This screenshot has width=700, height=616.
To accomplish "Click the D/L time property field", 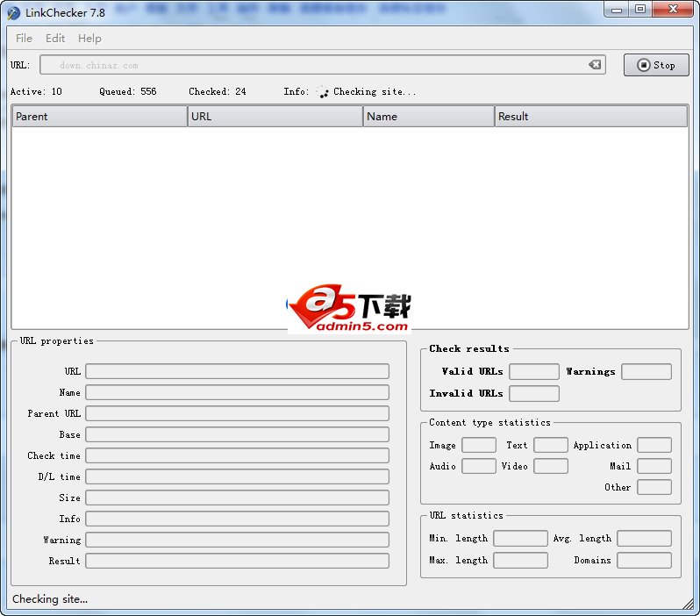I will click(x=237, y=476).
